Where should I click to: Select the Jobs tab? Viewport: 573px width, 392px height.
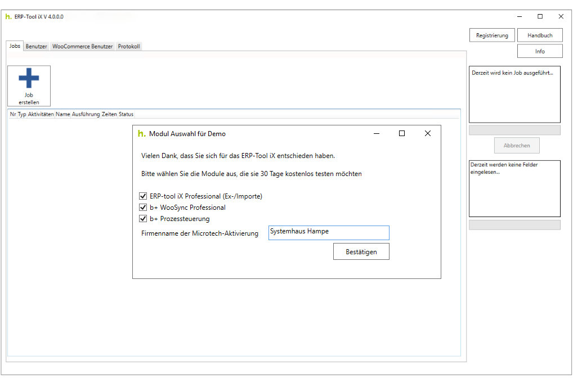click(14, 46)
